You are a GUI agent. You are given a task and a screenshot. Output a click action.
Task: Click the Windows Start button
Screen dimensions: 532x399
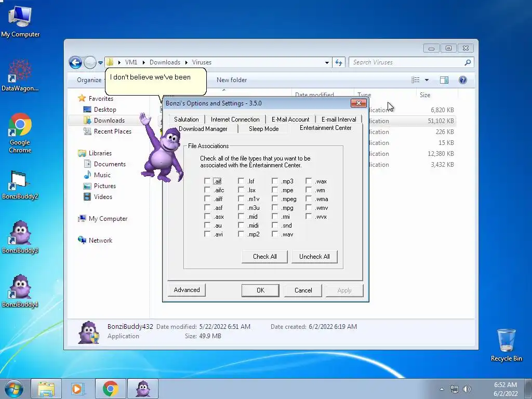pos(14,389)
